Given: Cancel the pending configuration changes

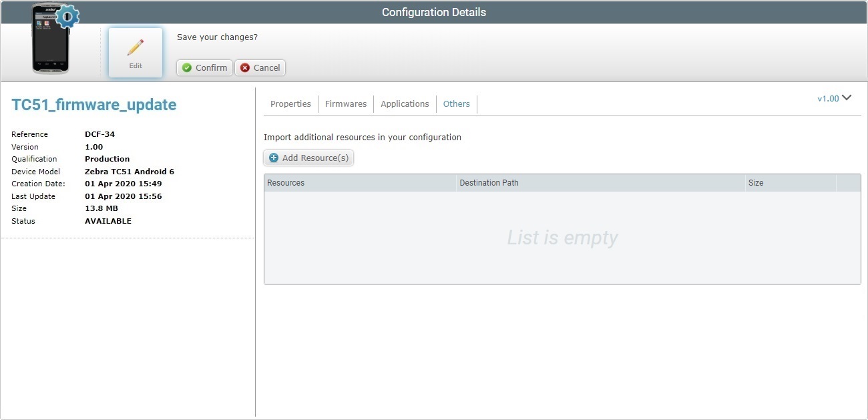Looking at the screenshot, I should tap(260, 67).
